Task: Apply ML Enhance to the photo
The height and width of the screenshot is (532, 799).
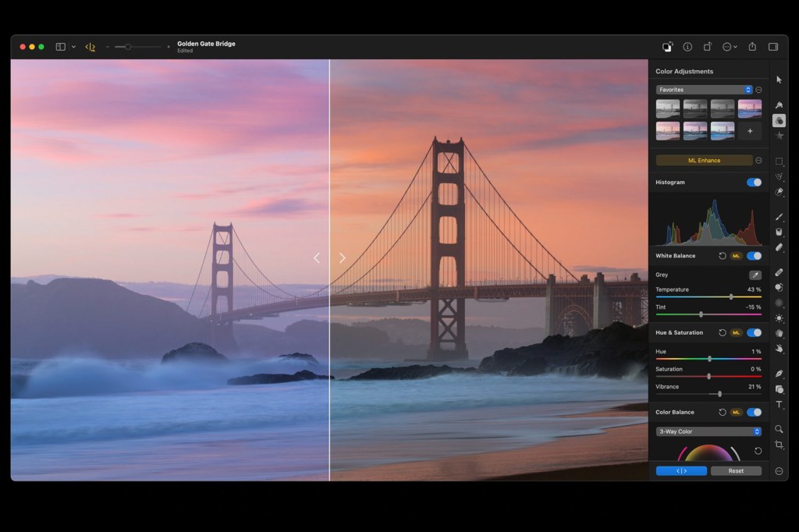Action: [705, 160]
